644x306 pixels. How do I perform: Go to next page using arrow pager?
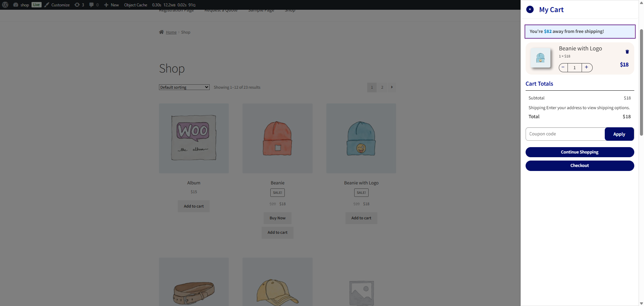click(392, 87)
